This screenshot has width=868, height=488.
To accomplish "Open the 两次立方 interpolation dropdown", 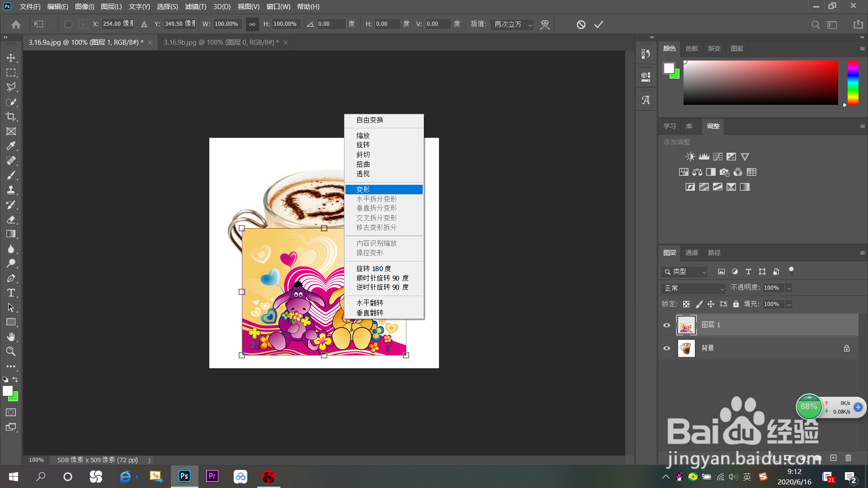I will click(x=512, y=24).
